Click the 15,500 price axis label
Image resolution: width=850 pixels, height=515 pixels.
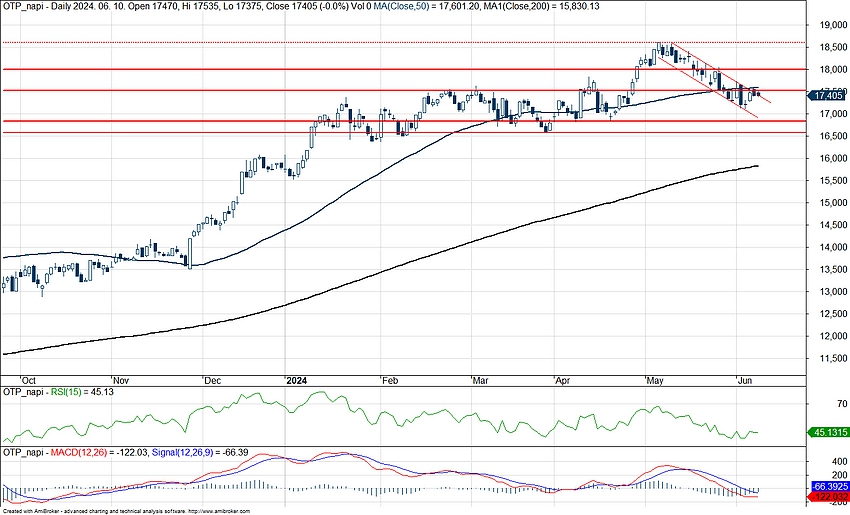click(x=832, y=181)
